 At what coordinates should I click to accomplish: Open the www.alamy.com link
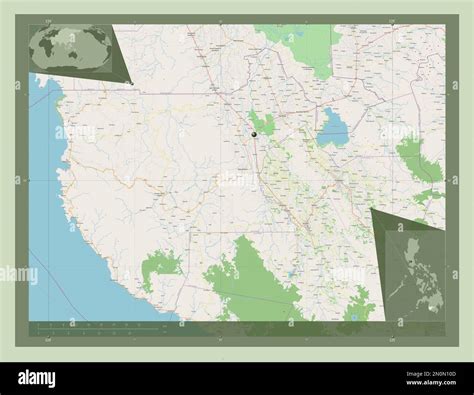[431, 383]
